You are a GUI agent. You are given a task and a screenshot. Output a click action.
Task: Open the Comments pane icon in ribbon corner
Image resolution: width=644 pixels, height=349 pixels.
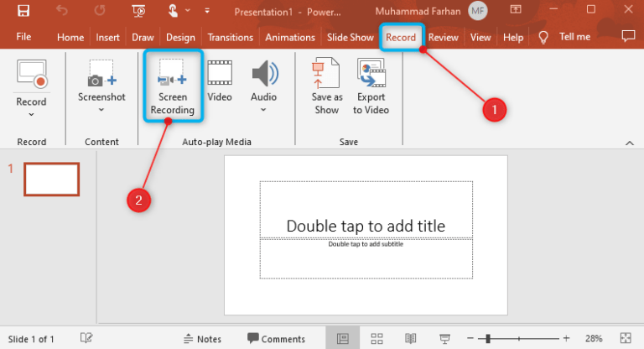point(627,37)
